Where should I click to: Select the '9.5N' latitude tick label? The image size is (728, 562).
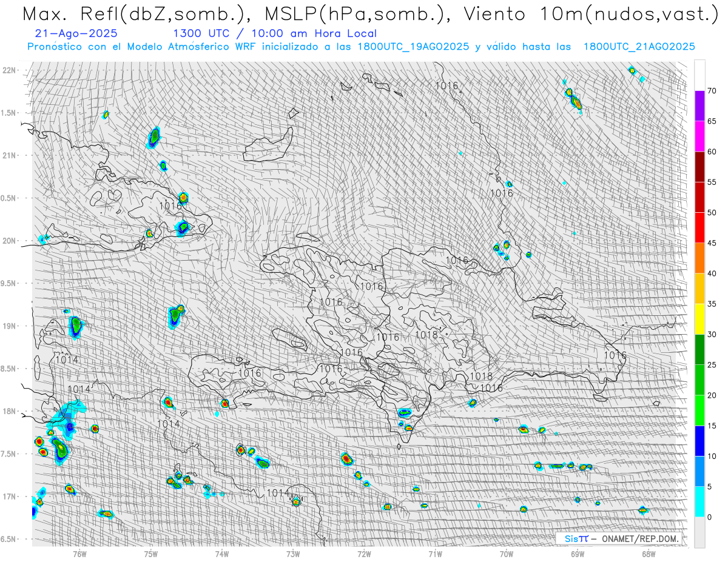[x=9, y=283]
